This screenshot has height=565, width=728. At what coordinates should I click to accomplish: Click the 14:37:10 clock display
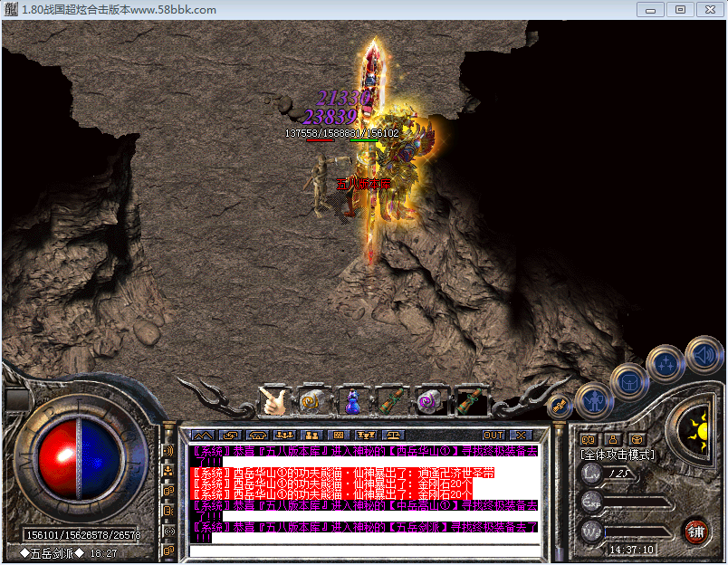click(x=631, y=550)
